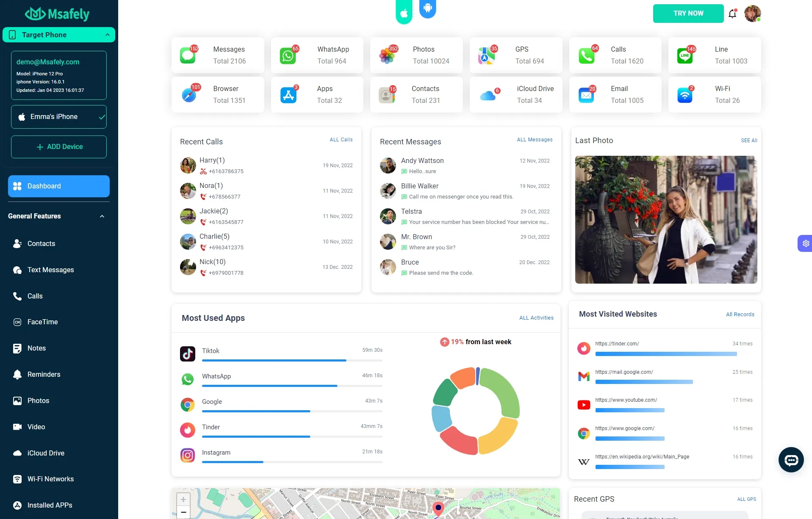812x519 pixels.
Task: Click the ADD Device button
Action: [59, 147]
